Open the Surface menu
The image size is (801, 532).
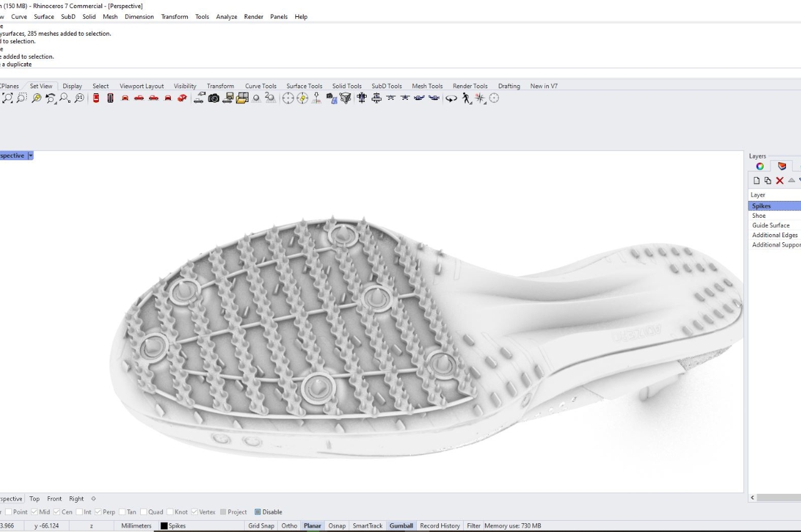pyautogui.click(x=44, y=17)
